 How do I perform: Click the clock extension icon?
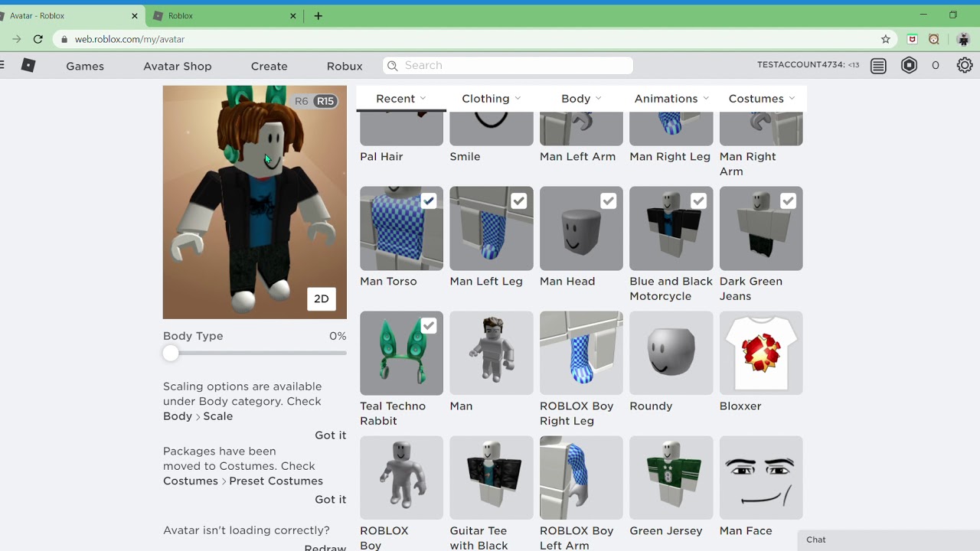(934, 39)
